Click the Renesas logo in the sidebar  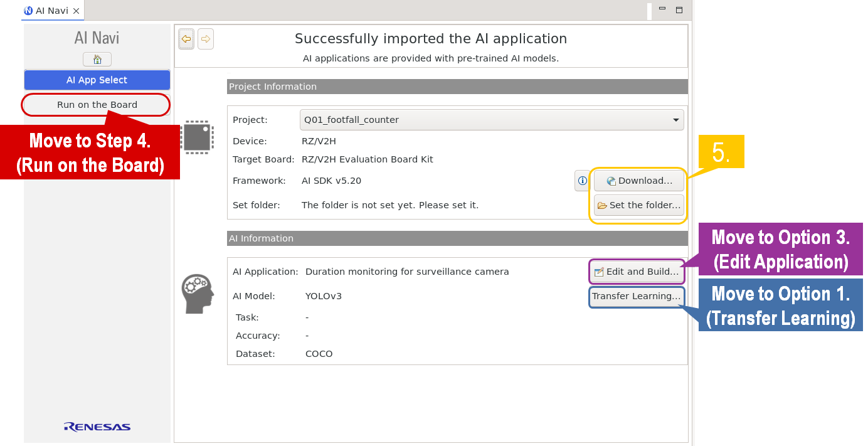click(x=97, y=427)
